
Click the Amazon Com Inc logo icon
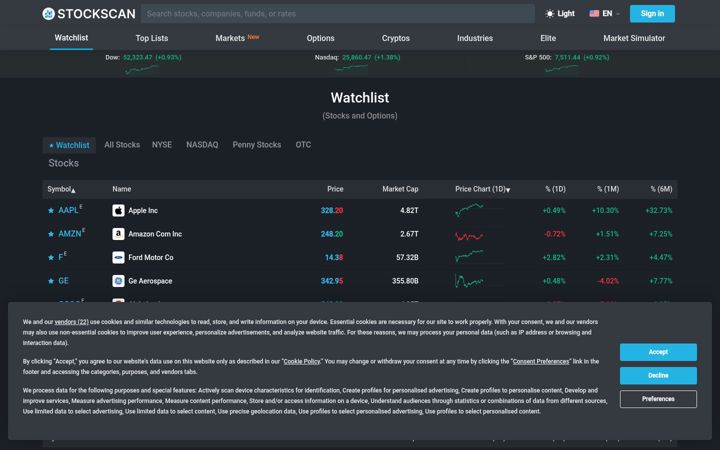(x=118, y=234)
